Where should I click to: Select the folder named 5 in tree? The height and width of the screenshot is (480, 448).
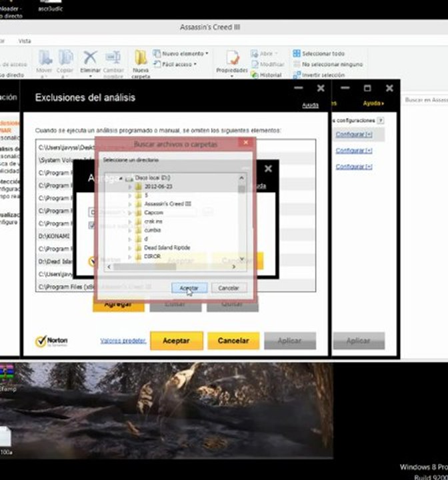[x=146, y=195]
